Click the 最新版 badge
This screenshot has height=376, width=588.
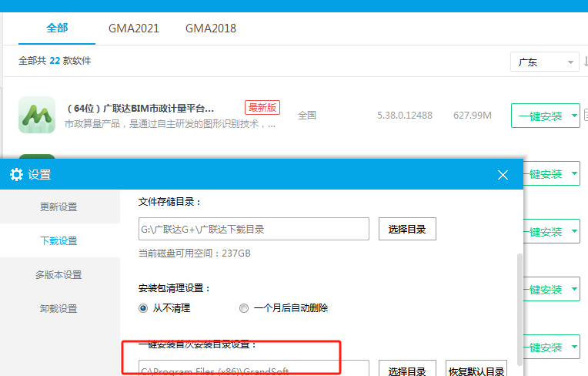click(x=262, y=108)
